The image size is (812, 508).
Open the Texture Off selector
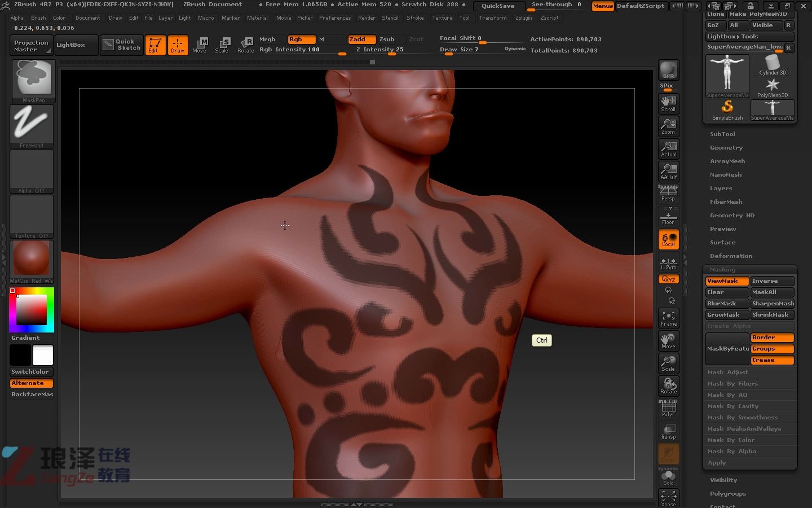[x=32, y=217]
